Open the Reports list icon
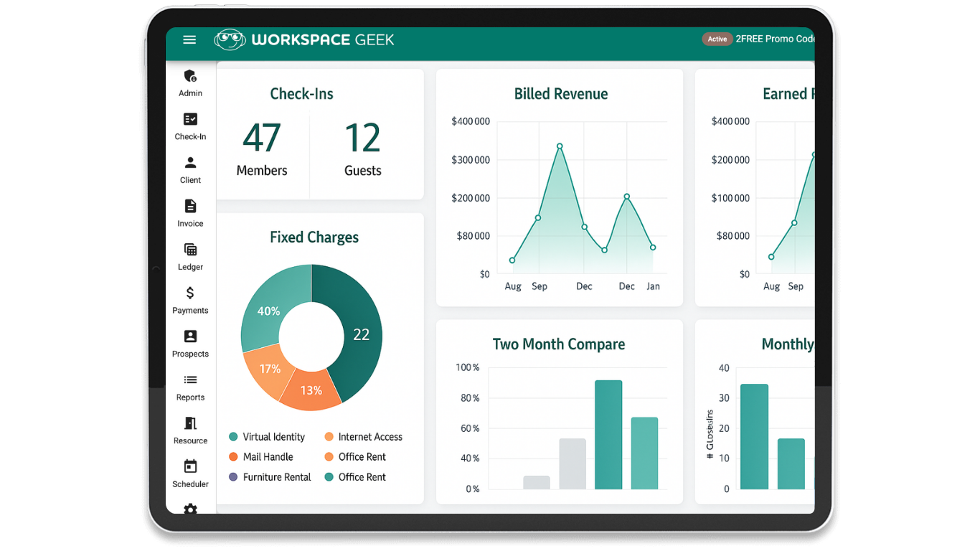 (x=190, y=380)
